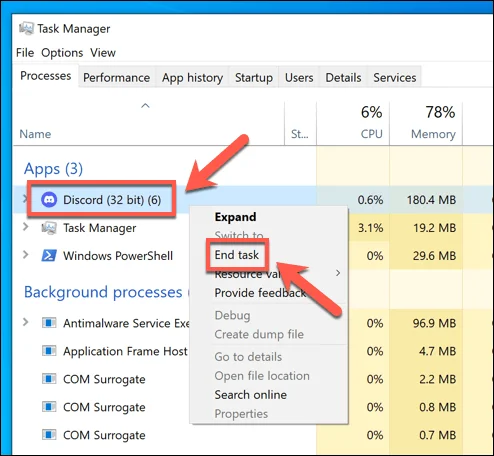
Task: Choose End task from context menu
Action: (237, 255)
